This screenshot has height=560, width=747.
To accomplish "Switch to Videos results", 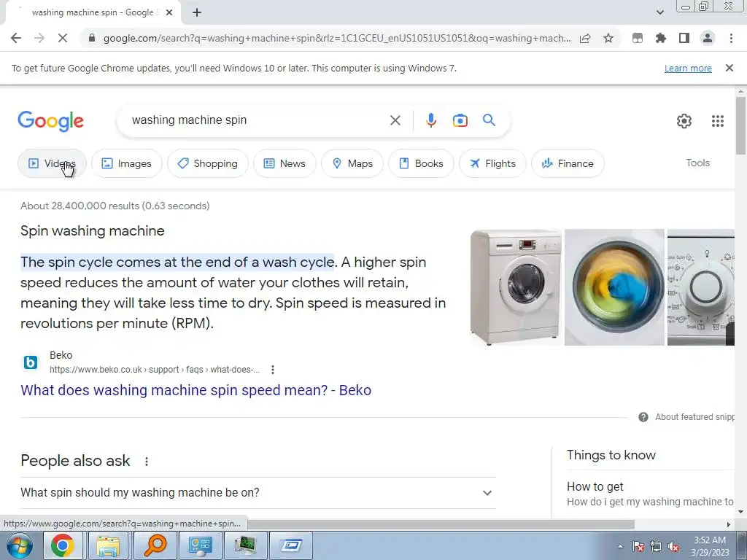I will click(52, 163).
